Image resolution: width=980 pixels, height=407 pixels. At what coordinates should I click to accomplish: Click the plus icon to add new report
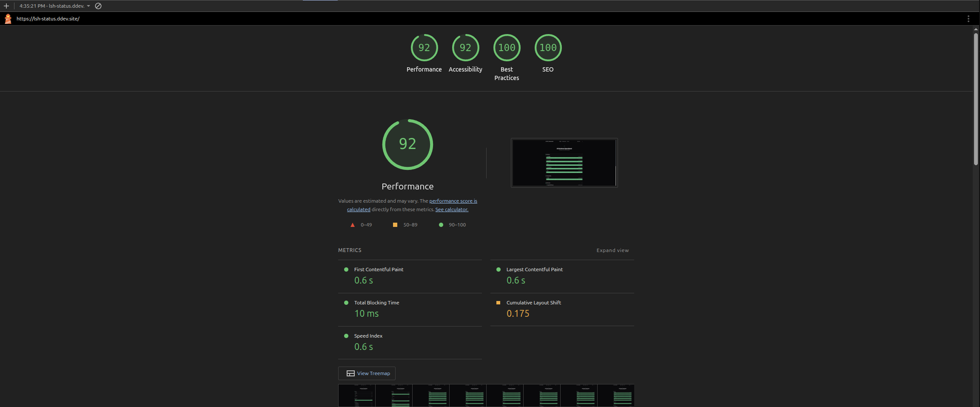click(6, 6)
